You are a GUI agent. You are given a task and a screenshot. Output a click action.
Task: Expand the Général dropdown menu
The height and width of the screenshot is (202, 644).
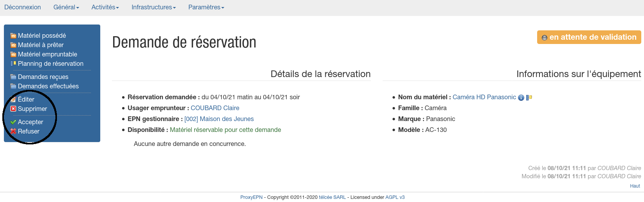tap(66, 7)
